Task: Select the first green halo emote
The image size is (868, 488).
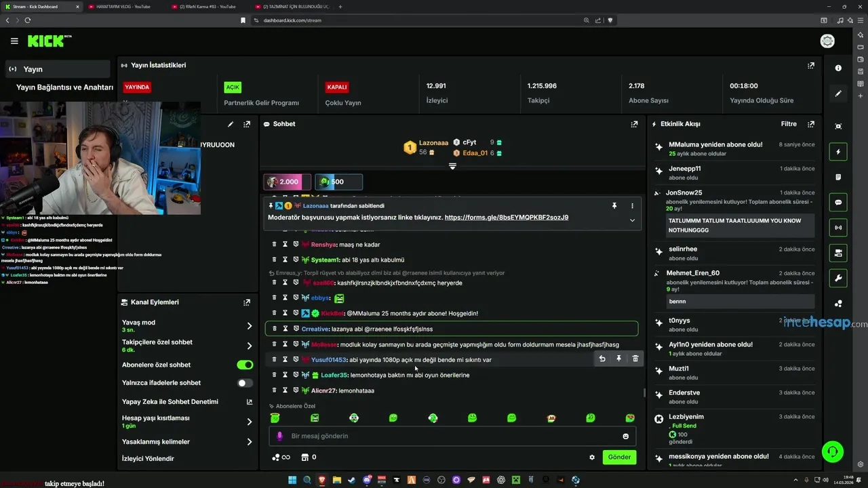Action: click(275, 418)
